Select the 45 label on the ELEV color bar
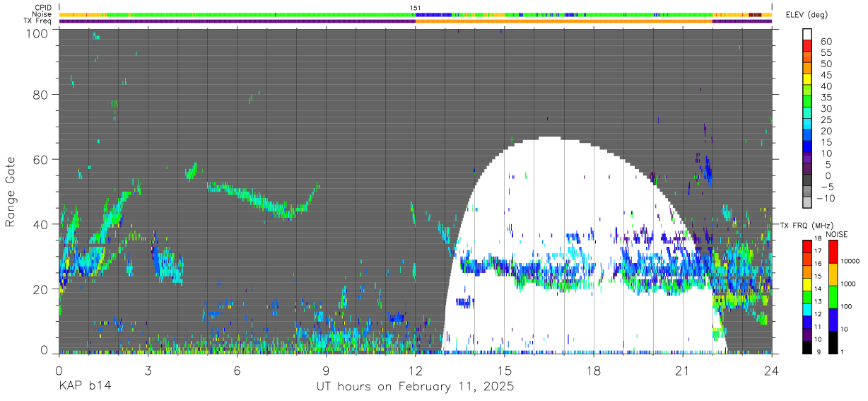Screen dimensions: 868x401 point(826,75)
